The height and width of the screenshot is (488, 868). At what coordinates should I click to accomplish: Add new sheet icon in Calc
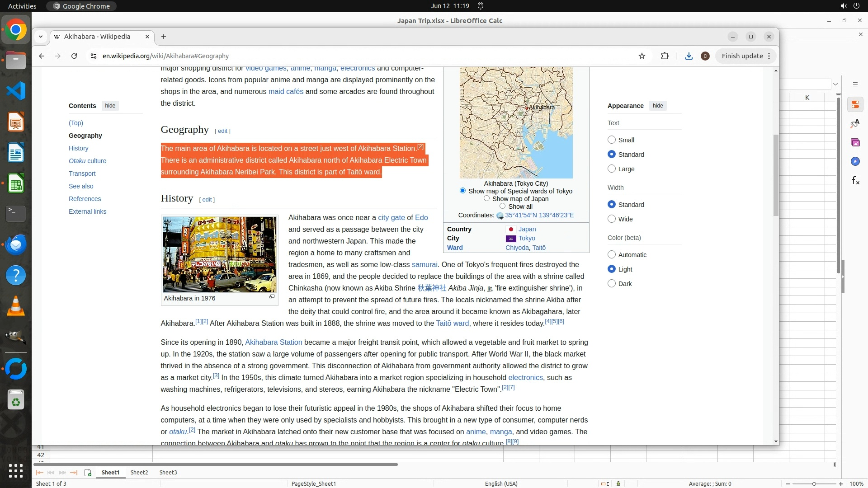click(88, 473)
